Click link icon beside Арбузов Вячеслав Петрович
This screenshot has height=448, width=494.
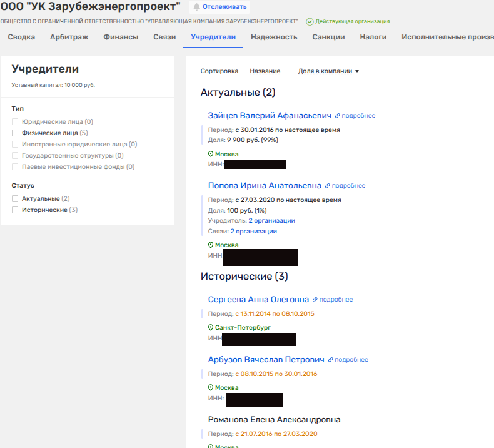[331, 360]
